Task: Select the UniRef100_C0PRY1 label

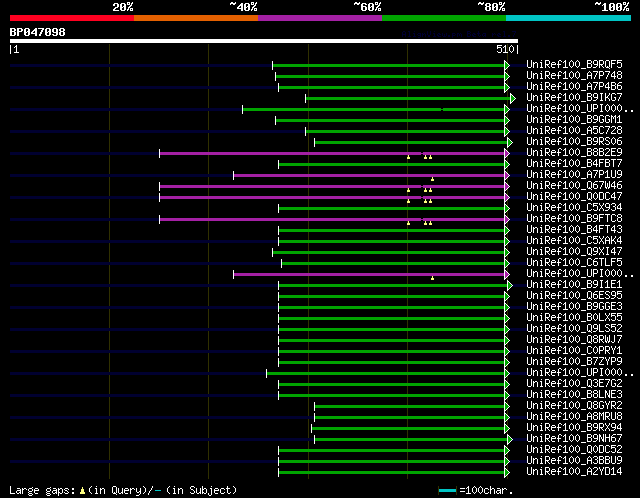Action: click(x=574, y=351)
